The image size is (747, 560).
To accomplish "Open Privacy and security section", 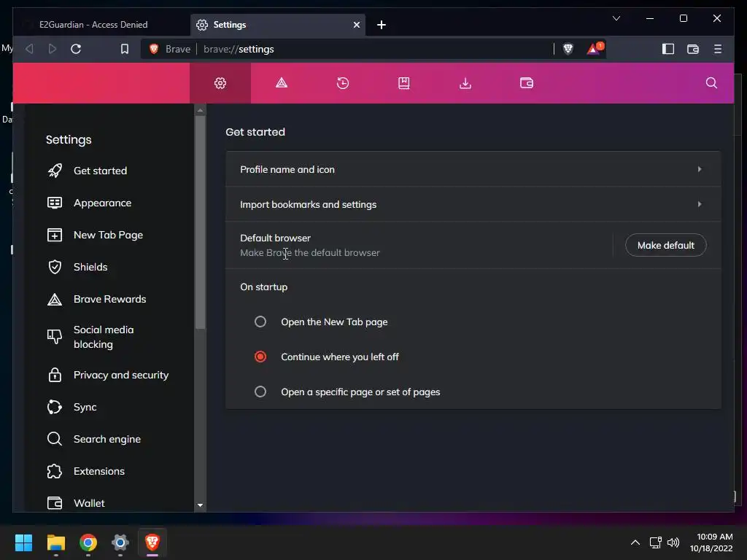I will click(x=121, y=375).
